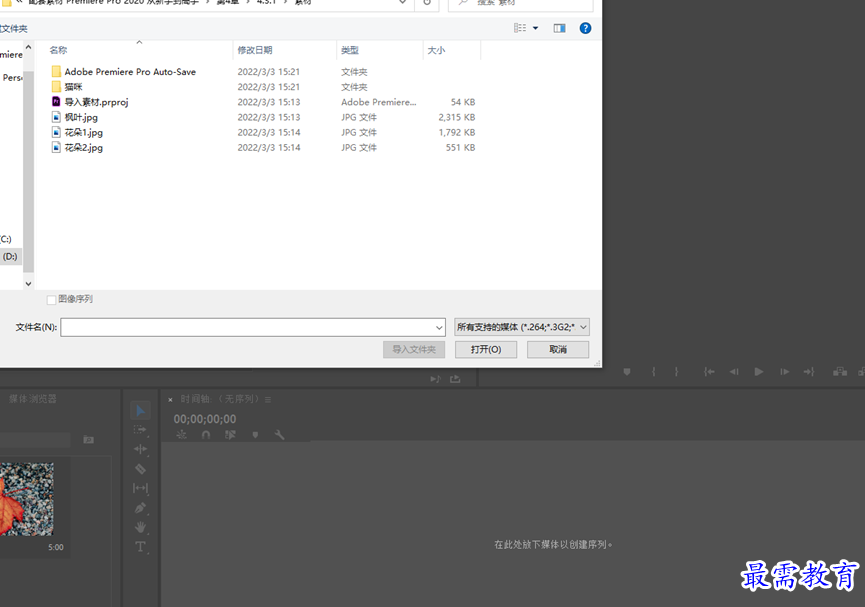Select the Hand tool
Viewport: 865px width, 607px height.
click(x=140, y=527)
